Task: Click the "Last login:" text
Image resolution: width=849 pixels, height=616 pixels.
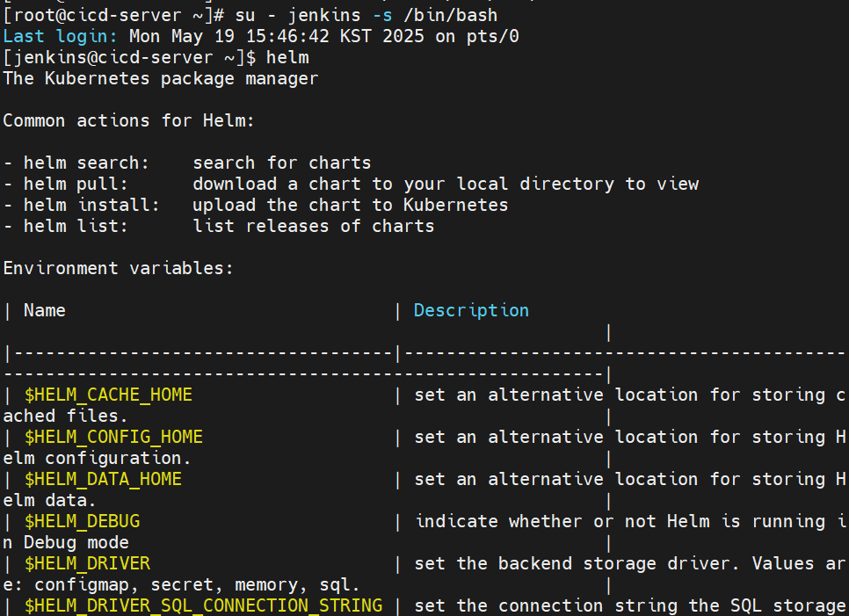Action: coord(60,36)
